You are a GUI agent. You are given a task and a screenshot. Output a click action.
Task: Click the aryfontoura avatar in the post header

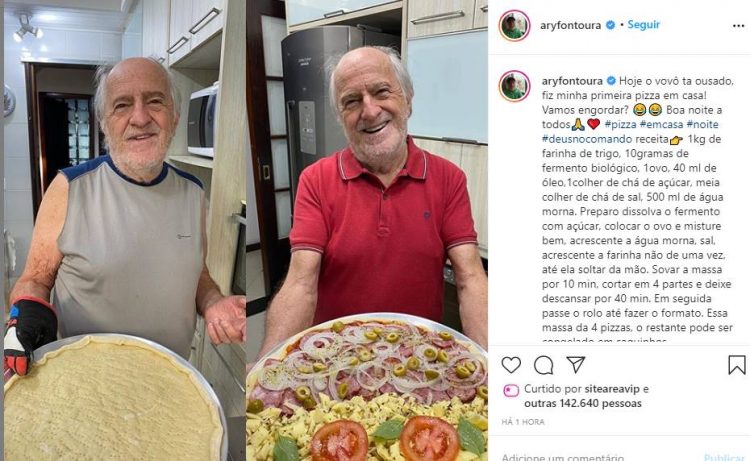click(515, 25)
